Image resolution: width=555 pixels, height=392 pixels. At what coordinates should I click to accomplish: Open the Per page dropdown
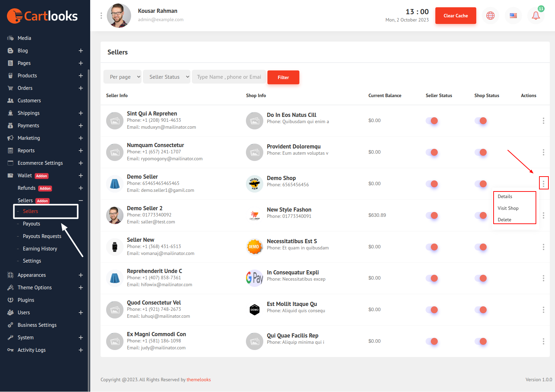[122, 77]
